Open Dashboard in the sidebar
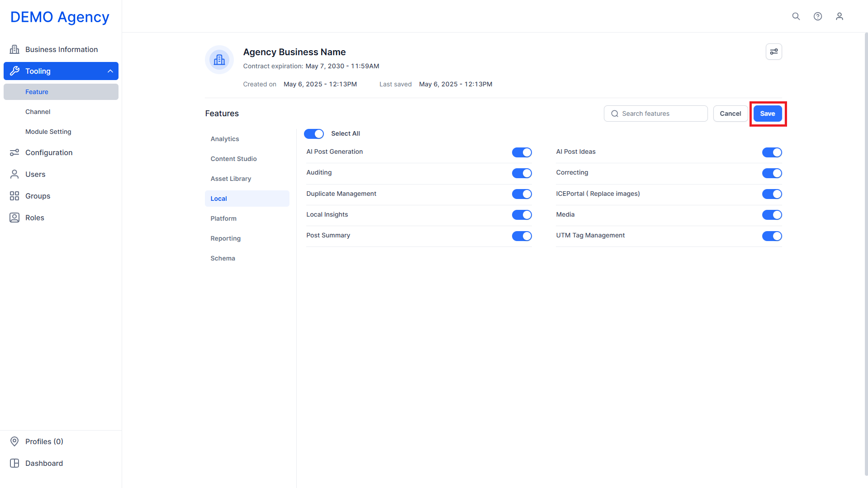The height and width of the screenshot is (488, 868). coord(61,463)
